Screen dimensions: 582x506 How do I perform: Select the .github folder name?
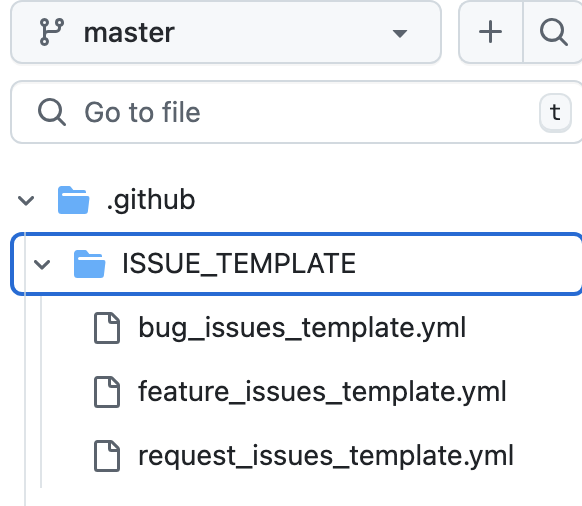[151, 200]
